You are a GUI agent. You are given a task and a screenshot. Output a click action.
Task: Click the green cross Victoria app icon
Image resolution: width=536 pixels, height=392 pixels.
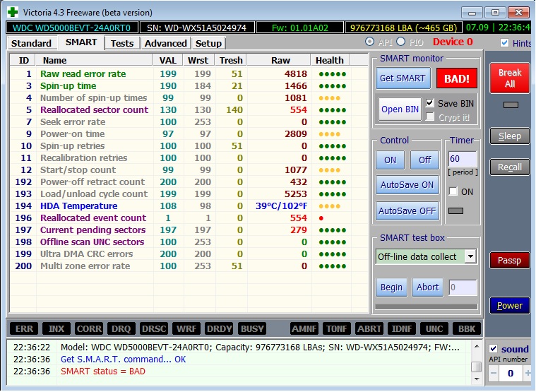click(11, 12)
